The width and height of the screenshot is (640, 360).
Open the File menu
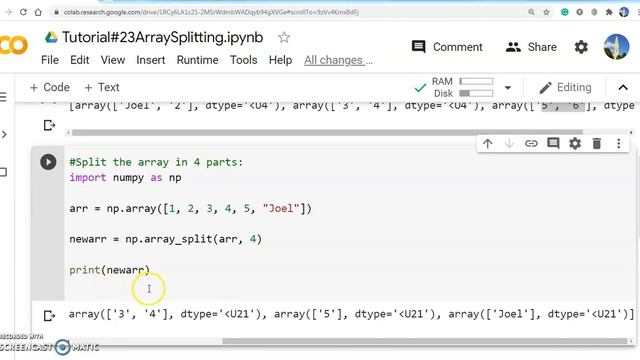coord(50,60)
